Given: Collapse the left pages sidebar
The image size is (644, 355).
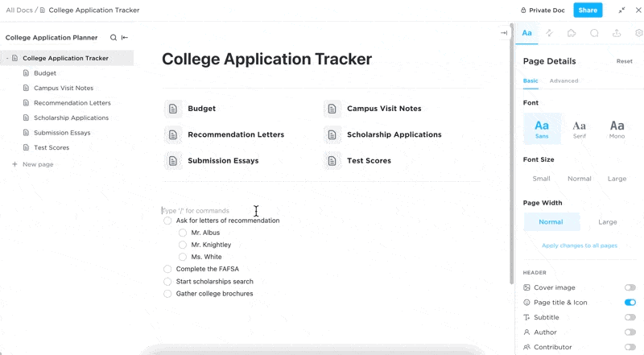Looking at the screenshot, I should pyautogui.click(x=125, y=38).
